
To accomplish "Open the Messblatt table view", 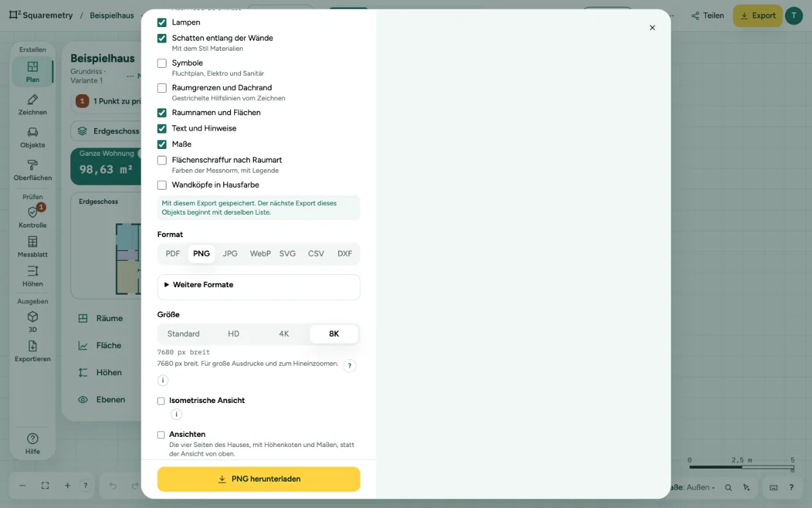I will pos(32,247).
